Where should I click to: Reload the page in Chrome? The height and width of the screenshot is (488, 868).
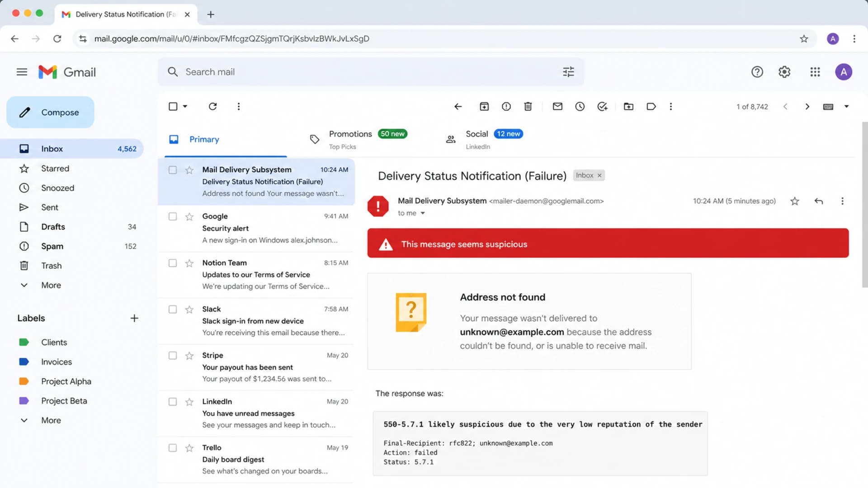57,39
